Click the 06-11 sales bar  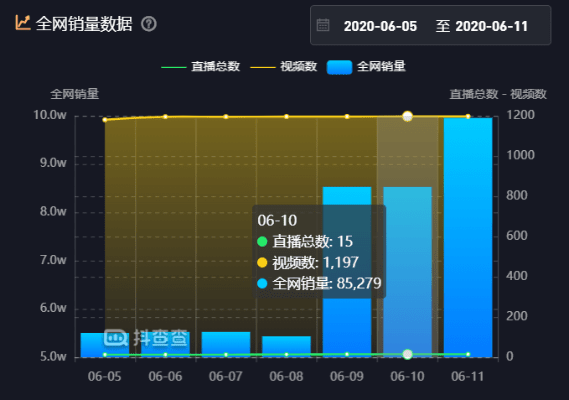[468, 237]
